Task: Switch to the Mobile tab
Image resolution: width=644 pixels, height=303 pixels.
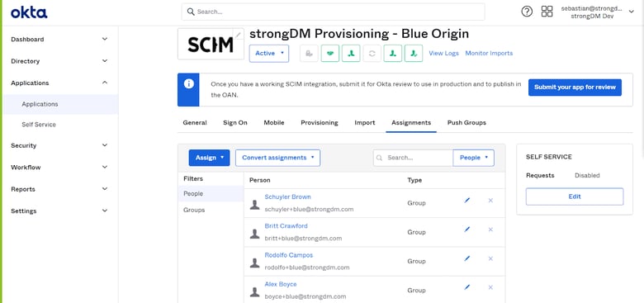Action: 274,123
